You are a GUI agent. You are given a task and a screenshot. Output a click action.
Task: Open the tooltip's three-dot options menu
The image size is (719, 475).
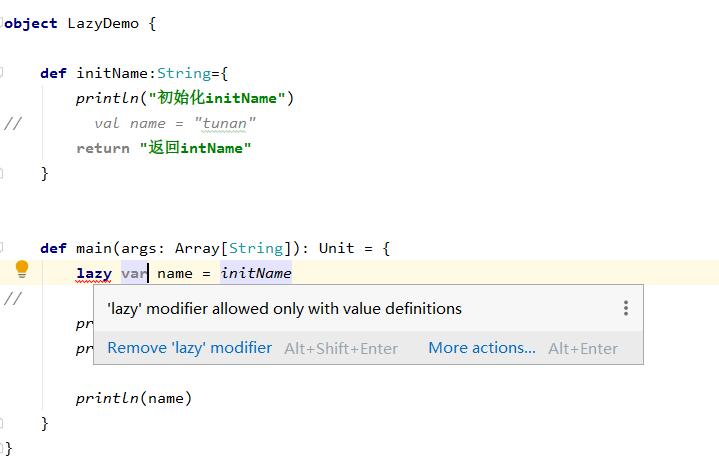(626, 308)
